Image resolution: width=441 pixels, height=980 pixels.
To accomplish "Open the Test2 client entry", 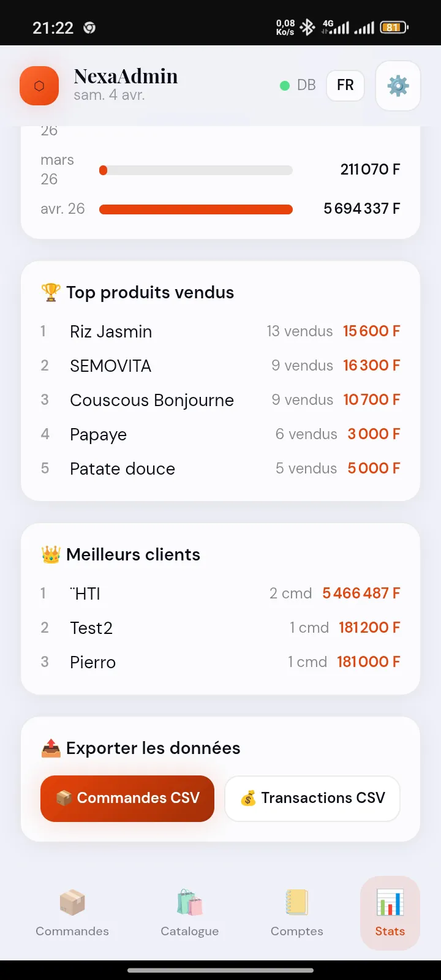I will click(x=221, y=628).
